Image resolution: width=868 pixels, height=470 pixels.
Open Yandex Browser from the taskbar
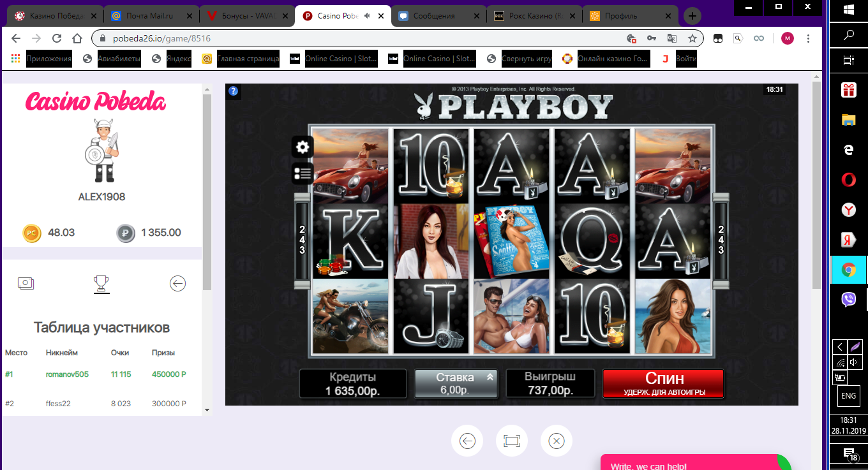tap(848, 210)
